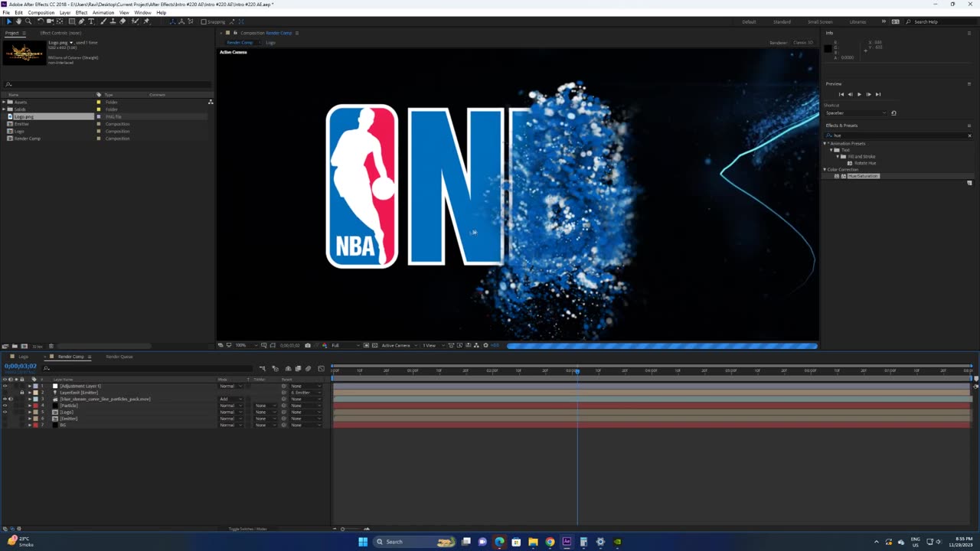Open File Explorer from the taskbar
This screenshot has height=551, width=980.
tap(533, 542)
